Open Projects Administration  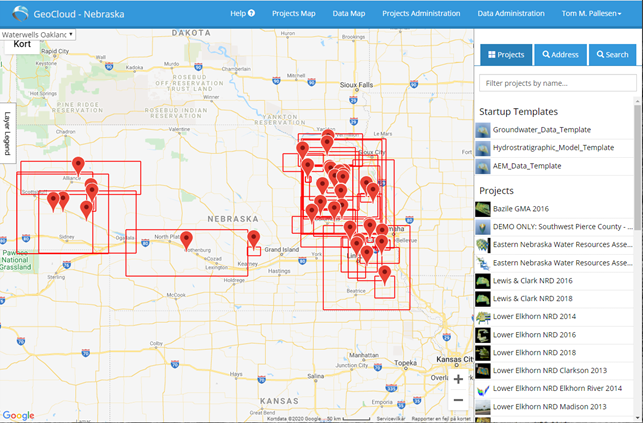pyautogui.click(x=421, y=14)
